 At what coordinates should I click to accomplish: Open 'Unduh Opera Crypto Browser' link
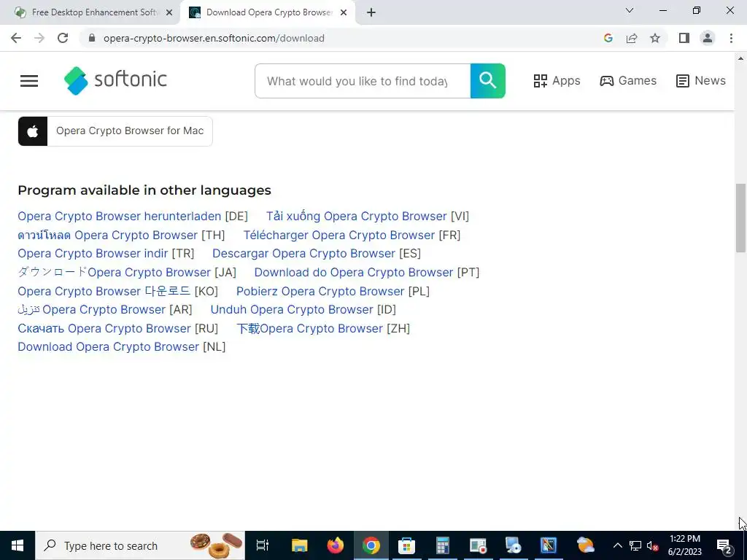pos(292,309)
